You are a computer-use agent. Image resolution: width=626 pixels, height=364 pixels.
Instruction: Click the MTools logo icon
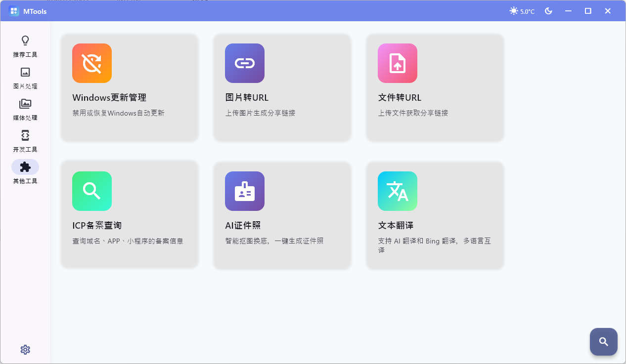click(x=14, y=10)
